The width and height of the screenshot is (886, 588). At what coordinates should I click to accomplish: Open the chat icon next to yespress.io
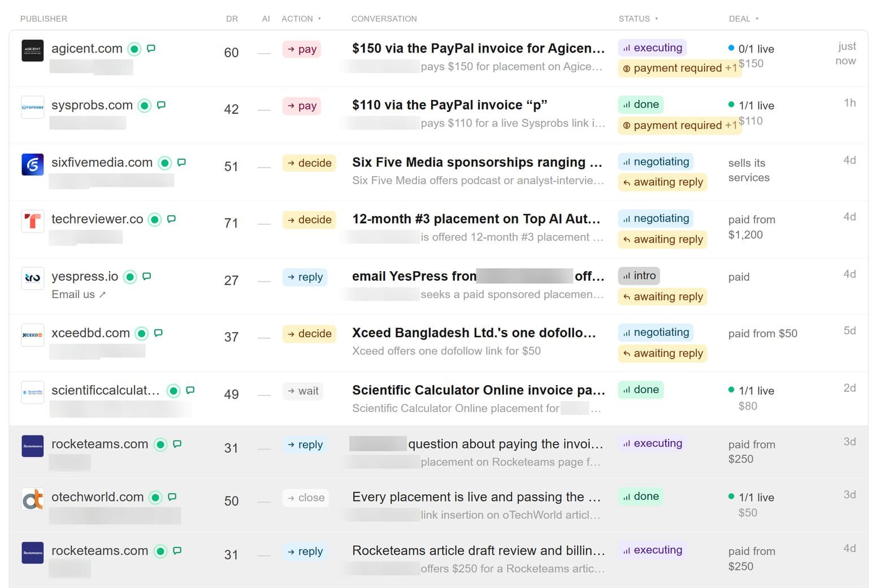[146, 276]
